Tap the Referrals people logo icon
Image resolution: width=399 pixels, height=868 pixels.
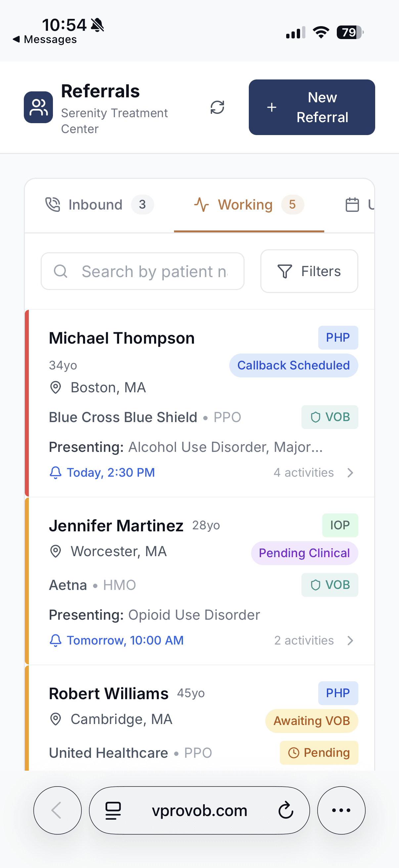coord(38,108)
